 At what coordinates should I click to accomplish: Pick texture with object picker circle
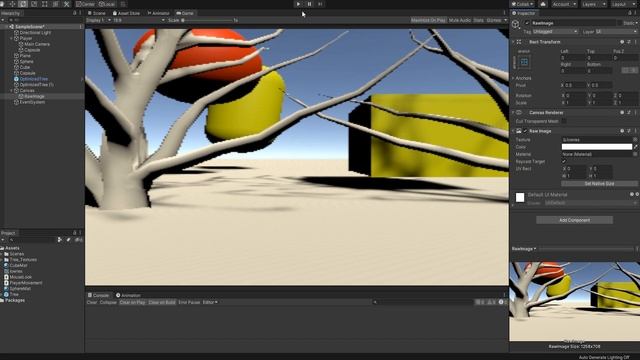tap(635, 140)
